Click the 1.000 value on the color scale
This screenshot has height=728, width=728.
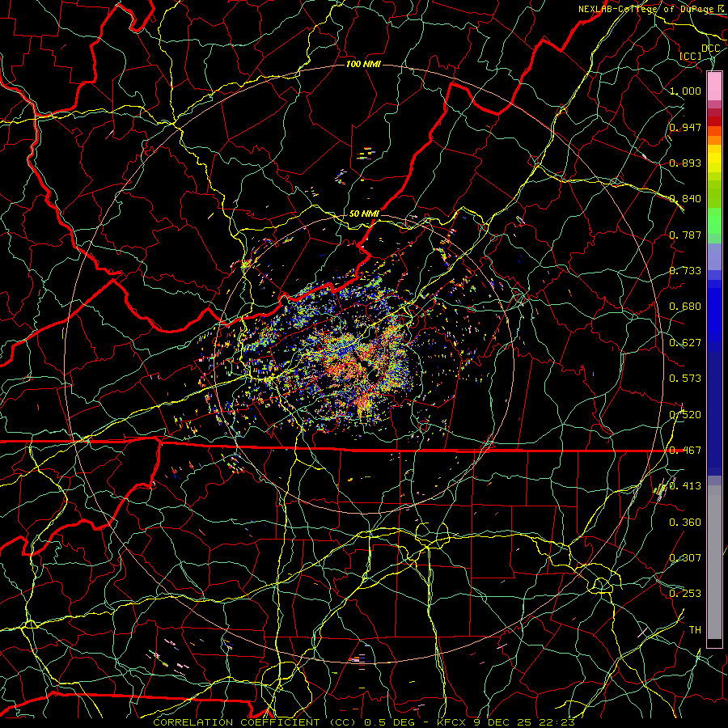(685, 91)
